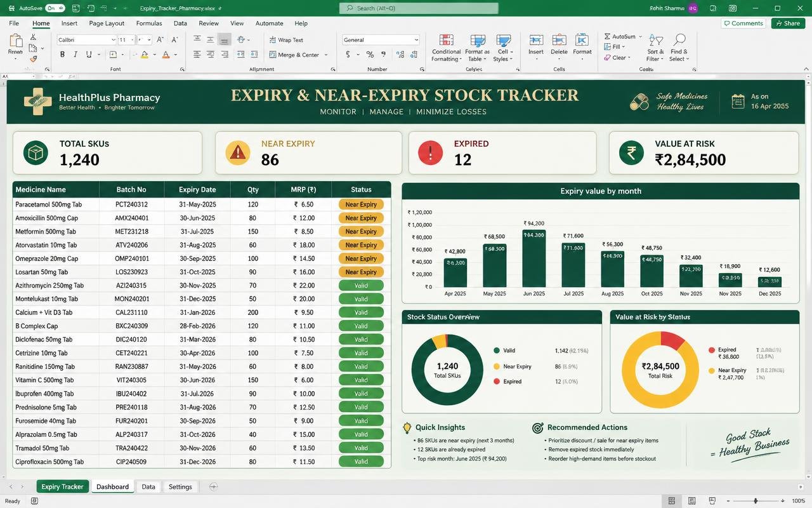Apply Italic formatting
Image resolution: width=812 pixels, height=508 pixels.
(x=76, y=55)
